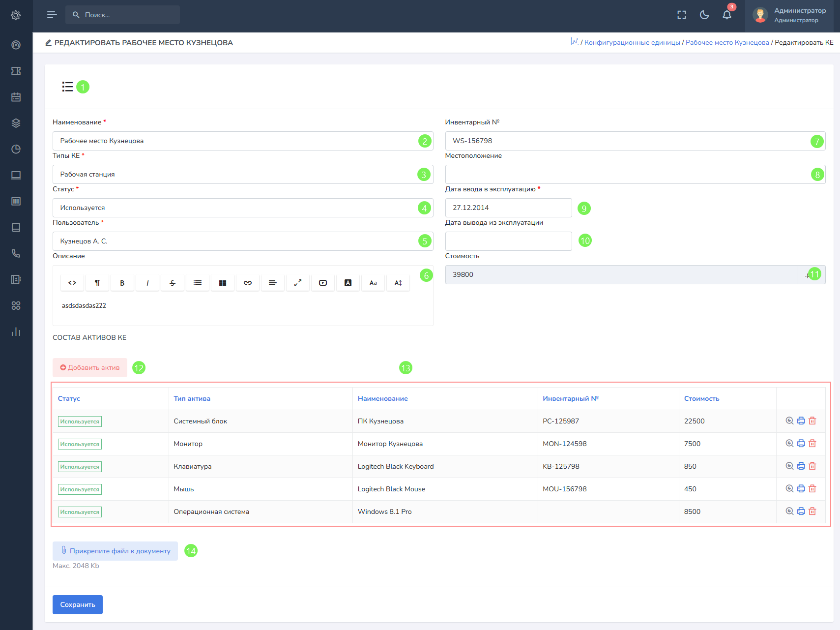The width and height of the screenshot is (840, 630).
Task: Toggle strikethrough formatting in the editor
Action: pyautogui.click(x=173, y=283)
